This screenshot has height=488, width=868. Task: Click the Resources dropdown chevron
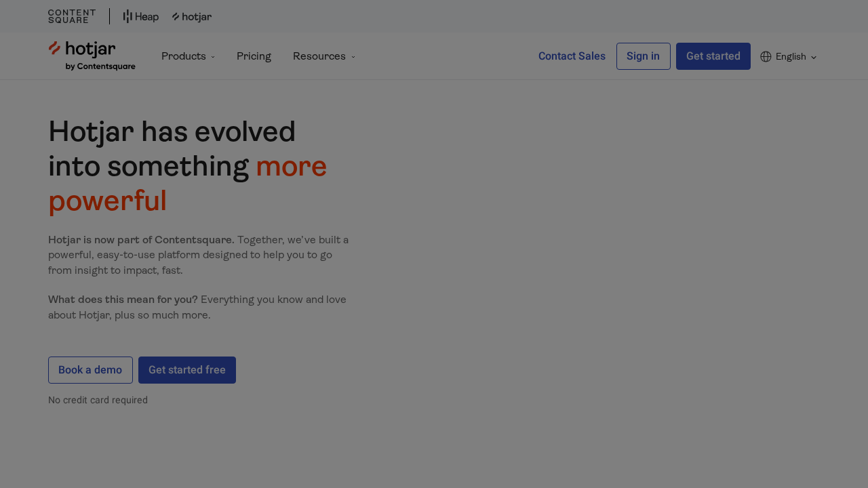(353, 56)
